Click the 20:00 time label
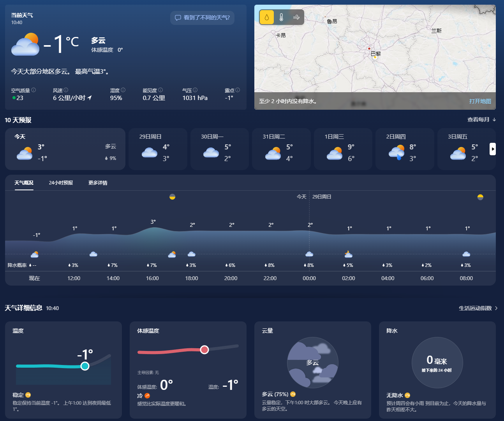The height and width of the screenshot is (421, 504). 231,278
